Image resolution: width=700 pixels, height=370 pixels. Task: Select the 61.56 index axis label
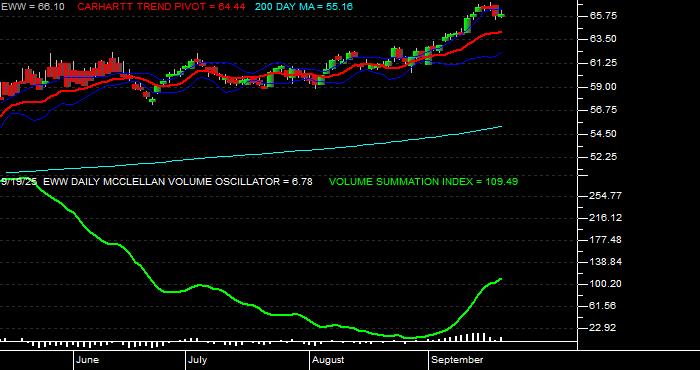[604, 306]
